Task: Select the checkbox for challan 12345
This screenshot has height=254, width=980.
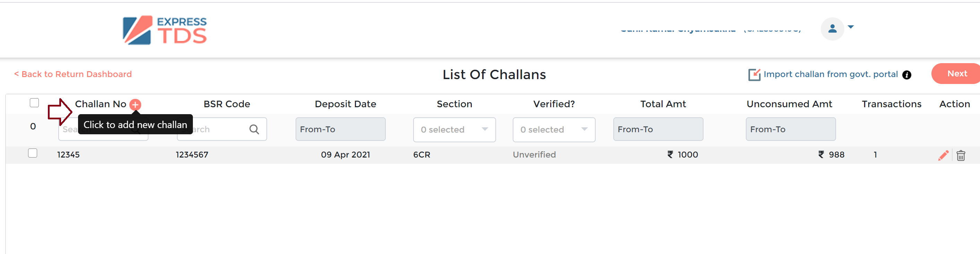Action: point(33,153)
